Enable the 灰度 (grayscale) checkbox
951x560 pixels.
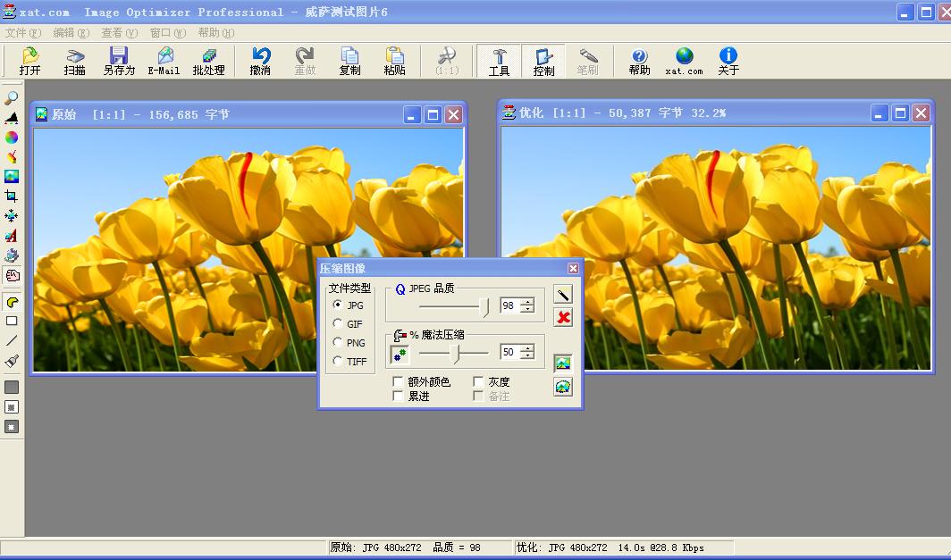tap(478, 381)
